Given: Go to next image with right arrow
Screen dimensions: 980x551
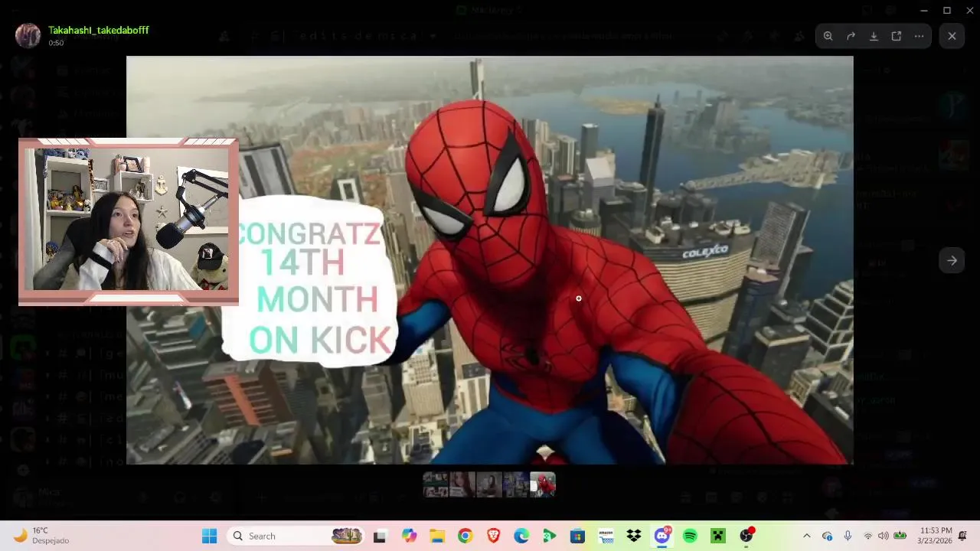Looking at the screenshot, I should (952, 260).
